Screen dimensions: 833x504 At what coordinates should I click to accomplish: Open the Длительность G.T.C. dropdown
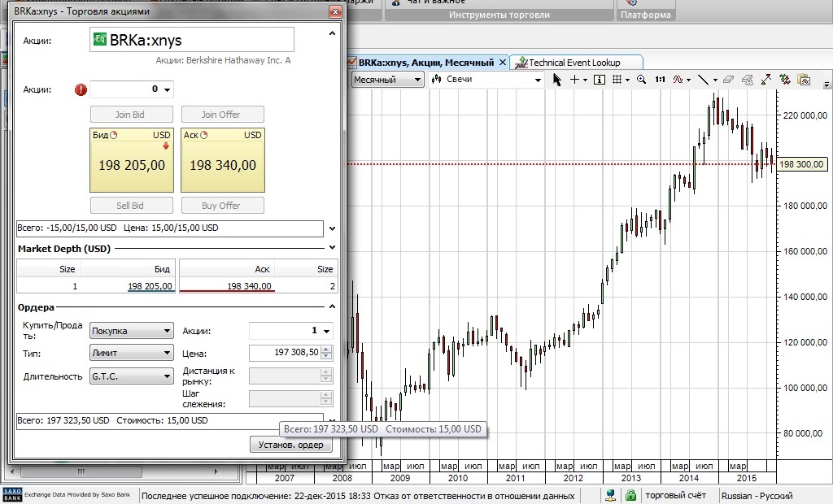click(131, 376)
